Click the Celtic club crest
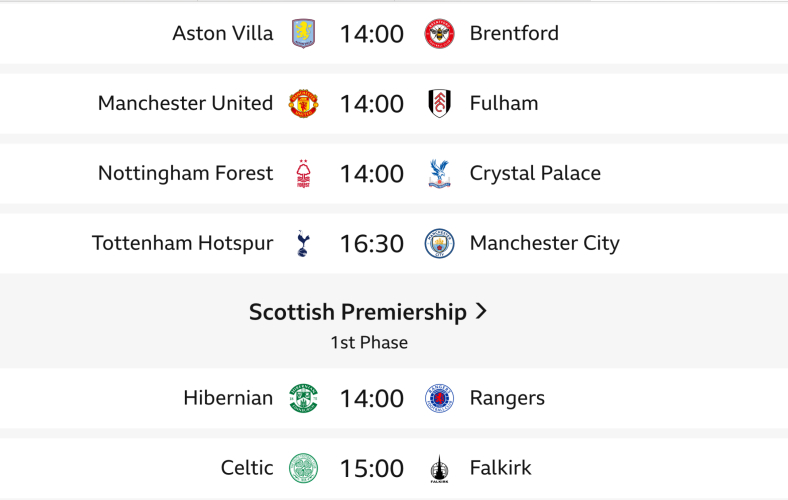788x500 pixels. tap(303, 468)
